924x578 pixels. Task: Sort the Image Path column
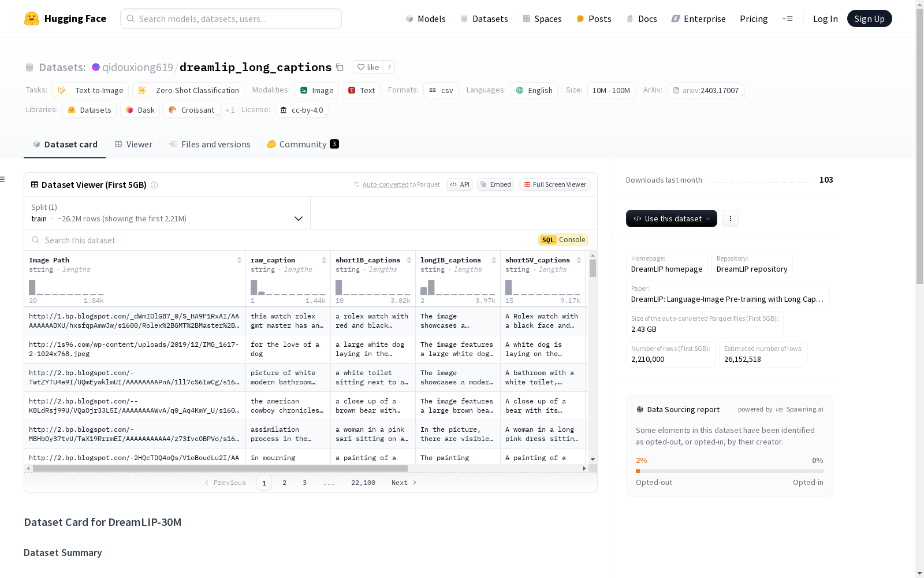[239, 260]
